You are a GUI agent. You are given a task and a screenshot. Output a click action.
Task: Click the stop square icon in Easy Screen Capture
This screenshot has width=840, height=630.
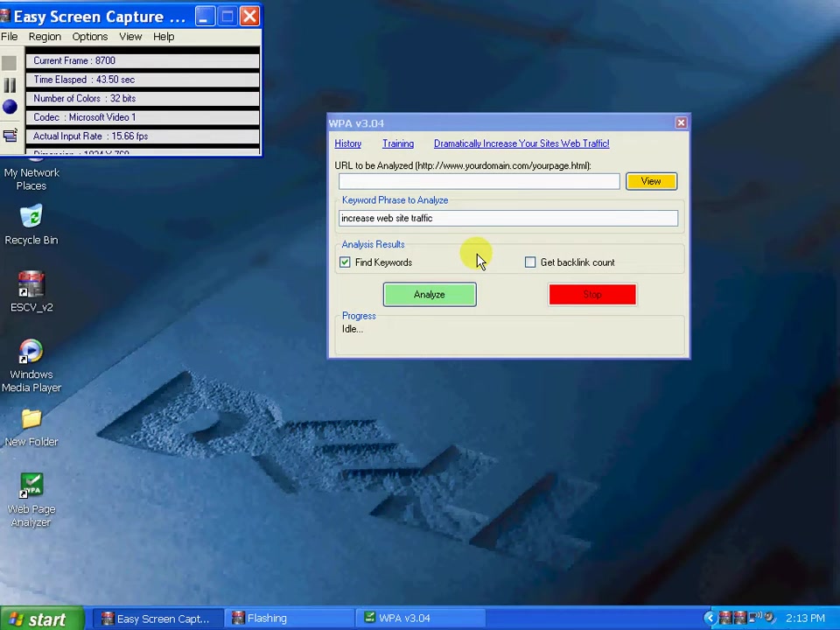(10, 63)
